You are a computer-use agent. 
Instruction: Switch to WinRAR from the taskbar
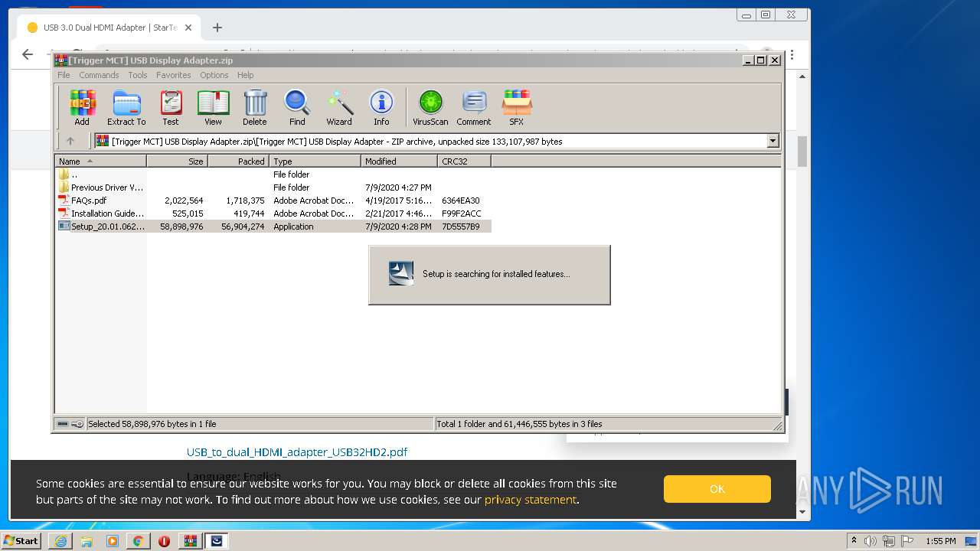191,541
